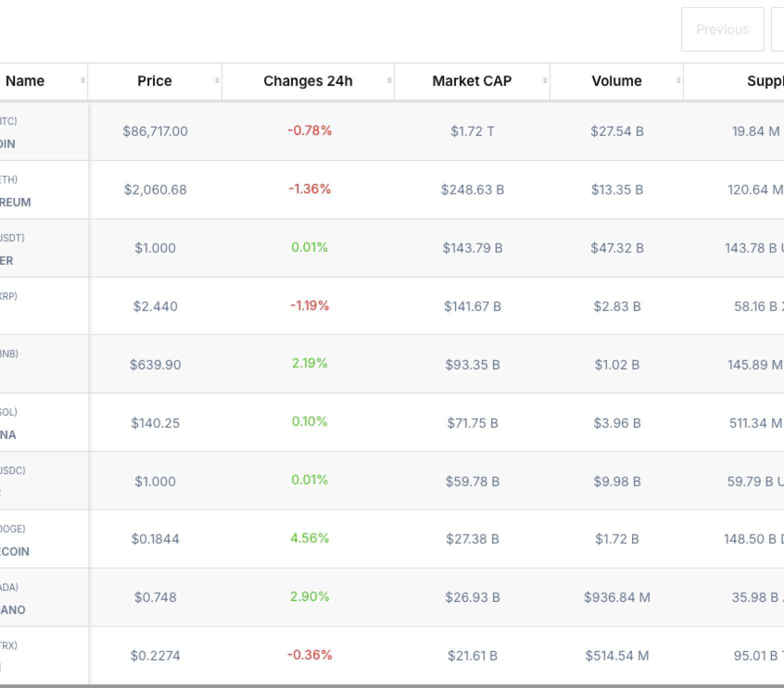Screen dimensions: 784x688
Task: Select the $2.440 price cell
Action: 155,306
